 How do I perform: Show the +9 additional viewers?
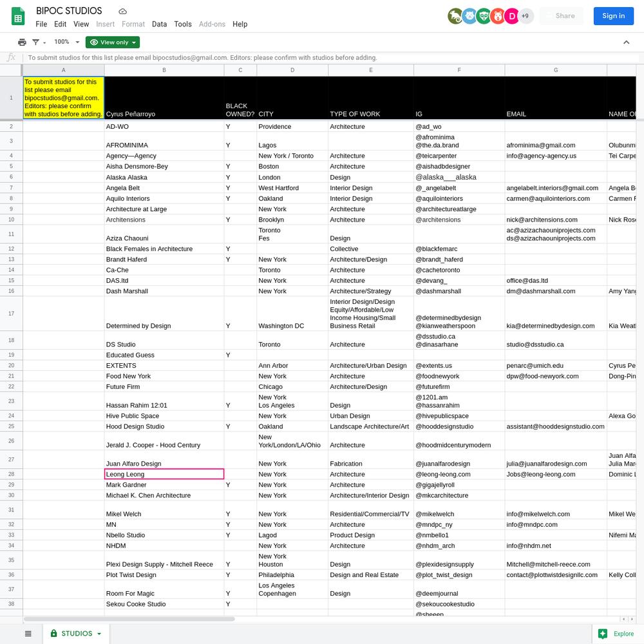(526, 16)
